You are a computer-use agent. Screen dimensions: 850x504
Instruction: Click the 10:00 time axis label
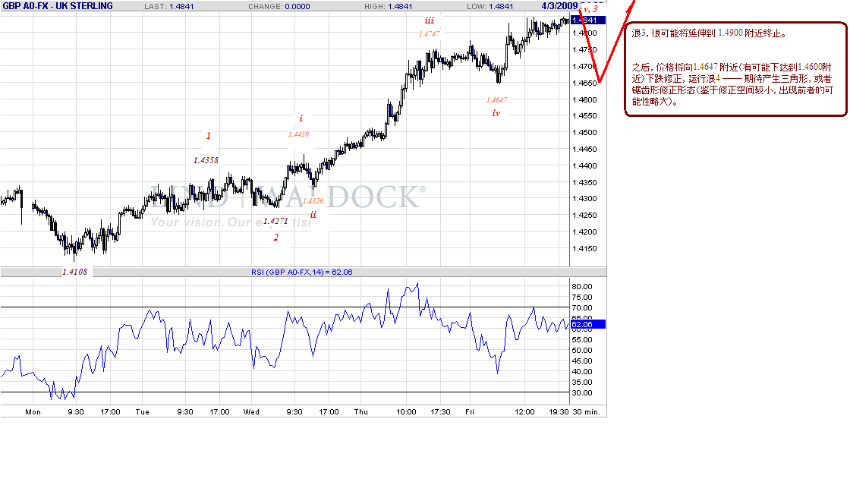click(406, 412)
